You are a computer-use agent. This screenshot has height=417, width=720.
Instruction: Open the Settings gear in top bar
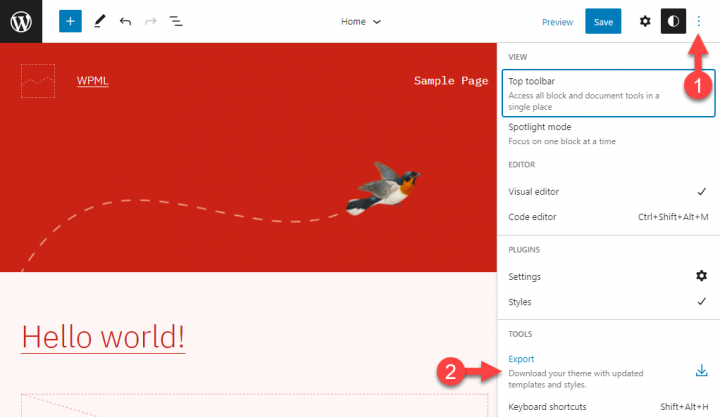(x=645, y=21)
